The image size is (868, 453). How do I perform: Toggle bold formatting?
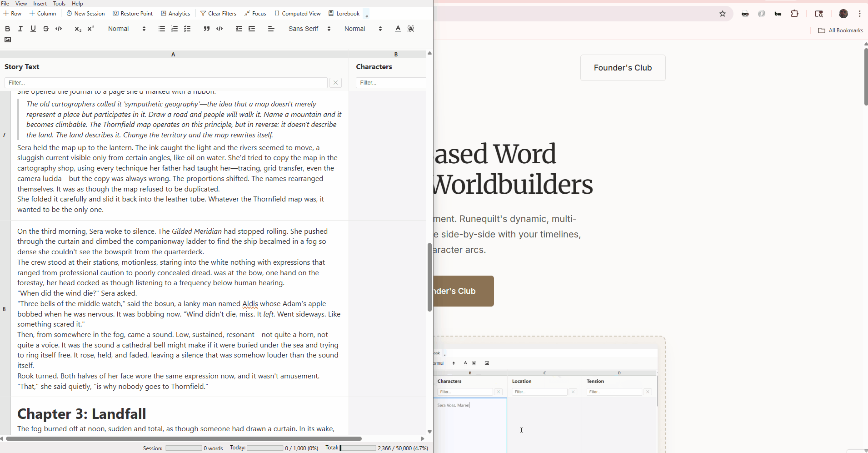(x=8, y=29)
